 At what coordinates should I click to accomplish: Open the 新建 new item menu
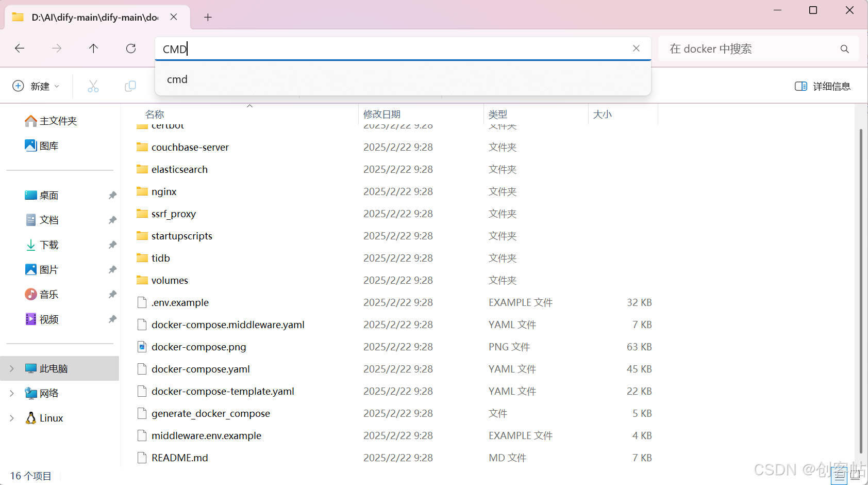coord(36,86)
